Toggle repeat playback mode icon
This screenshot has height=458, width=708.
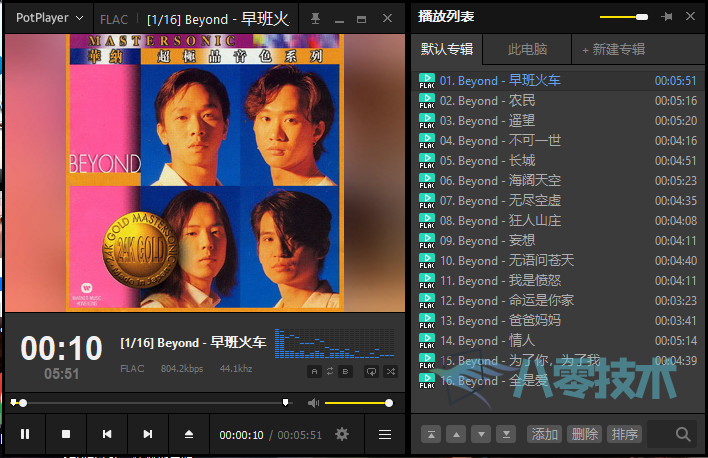tap(371, 372)
